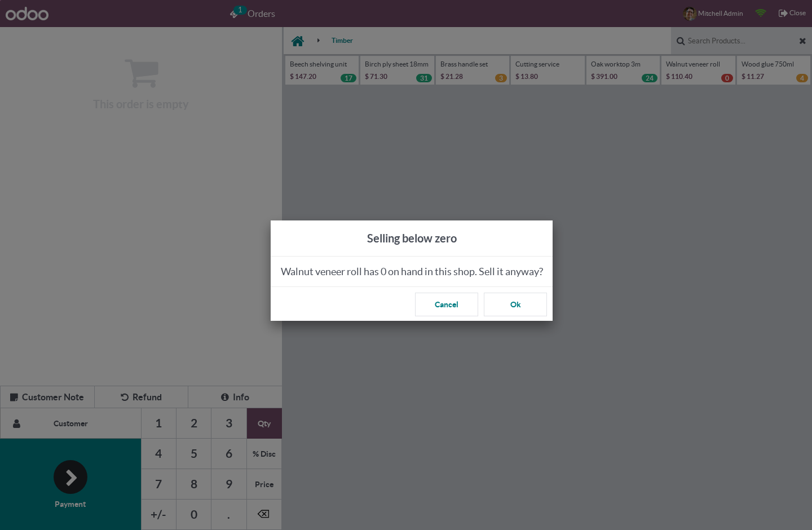Activate the Qty numpad mode
This screenshot has height=530, width=812.
point(264,423)
